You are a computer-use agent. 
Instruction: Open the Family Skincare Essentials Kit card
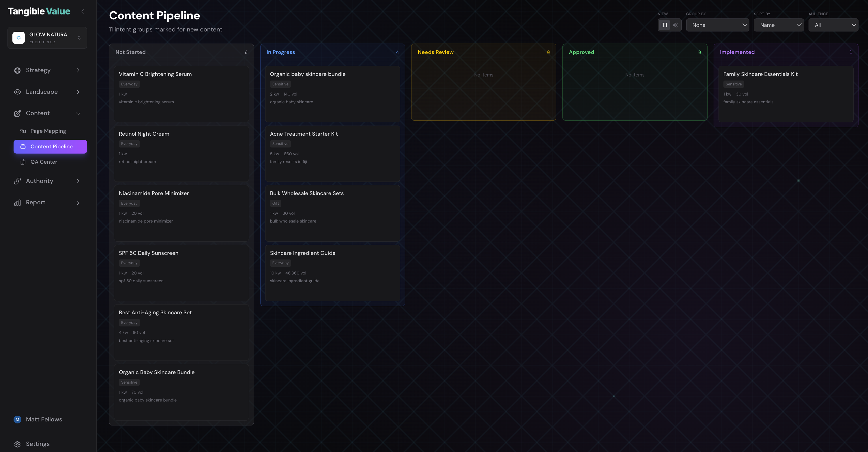(786, 95)
